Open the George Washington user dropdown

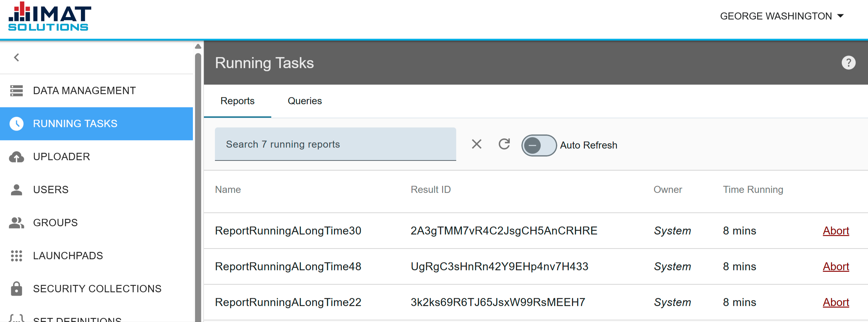pyautogui.click(x=781, y=16)
